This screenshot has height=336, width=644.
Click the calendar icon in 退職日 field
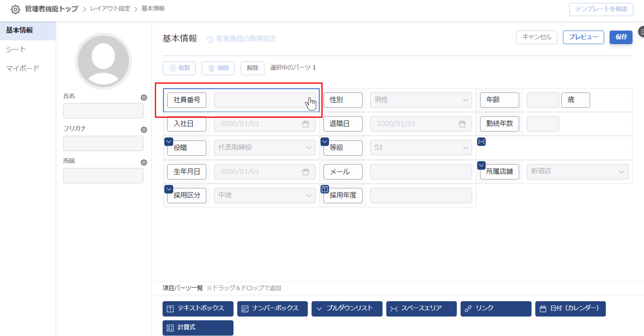[x=462, y=124]
